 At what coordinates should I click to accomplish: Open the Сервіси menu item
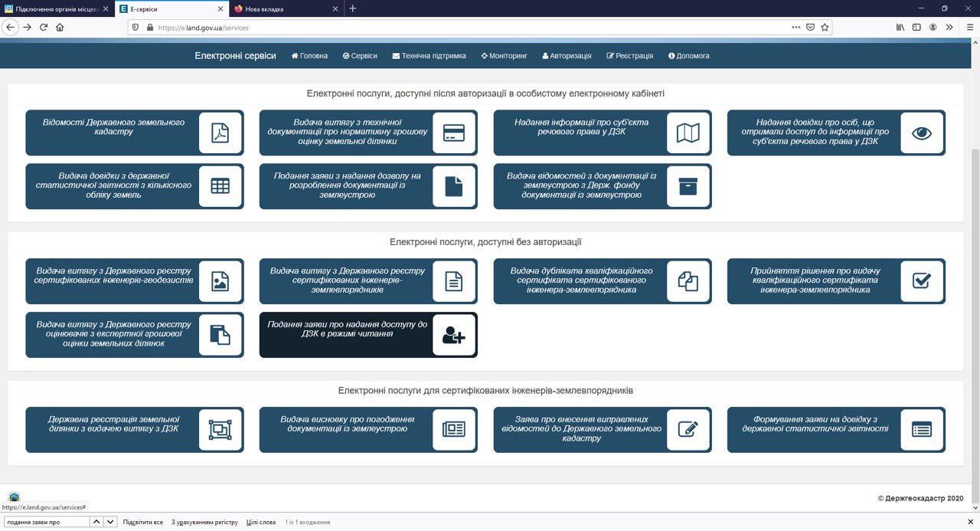pyautogui.click(x=360, y=56)
